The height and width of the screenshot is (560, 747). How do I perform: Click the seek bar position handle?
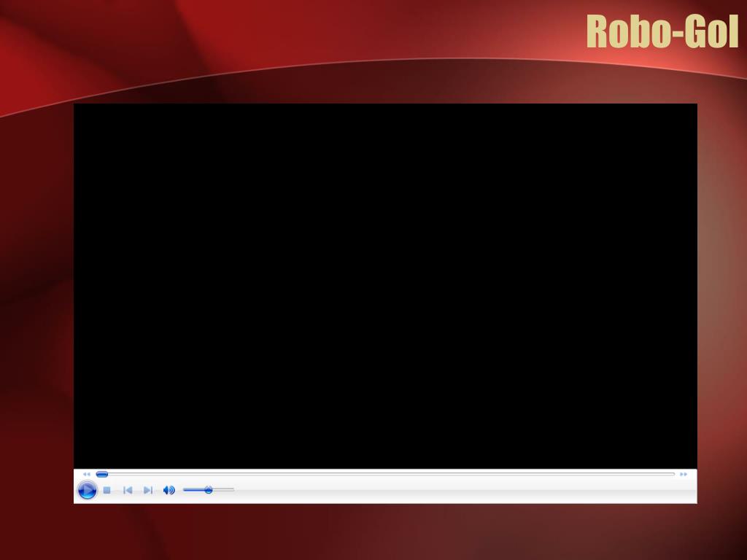102,474
